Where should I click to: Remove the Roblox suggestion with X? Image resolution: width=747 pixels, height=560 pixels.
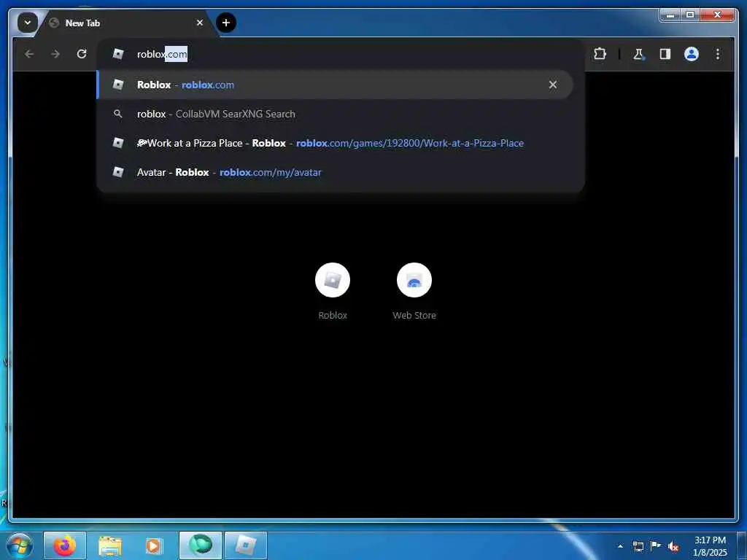click(x=553, y=85)
